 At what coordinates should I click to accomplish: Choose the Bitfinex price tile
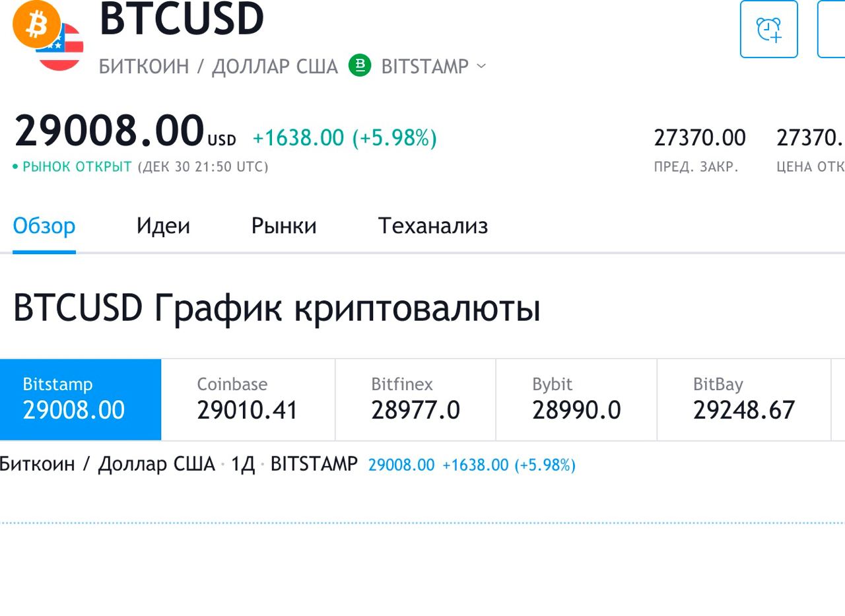[x=415, y=399]
